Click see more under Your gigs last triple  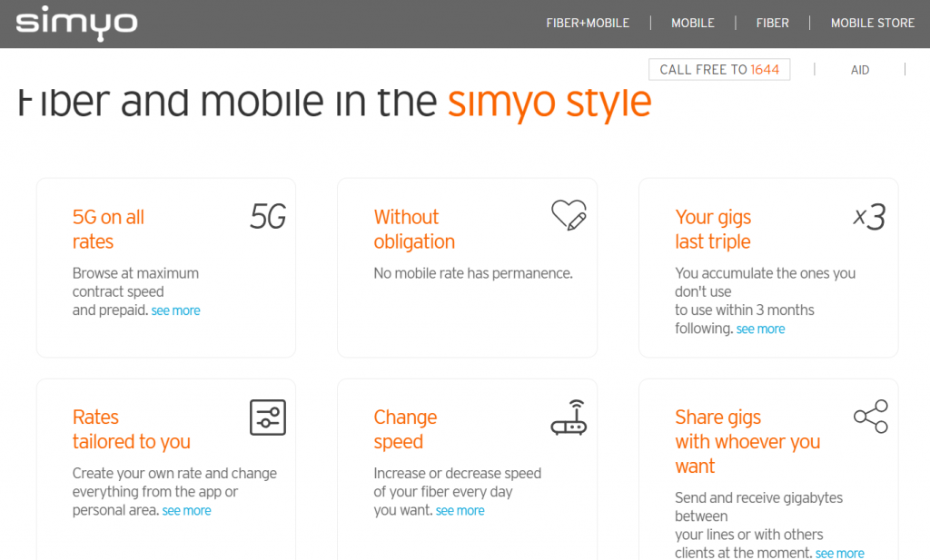(x=760, y=329)
